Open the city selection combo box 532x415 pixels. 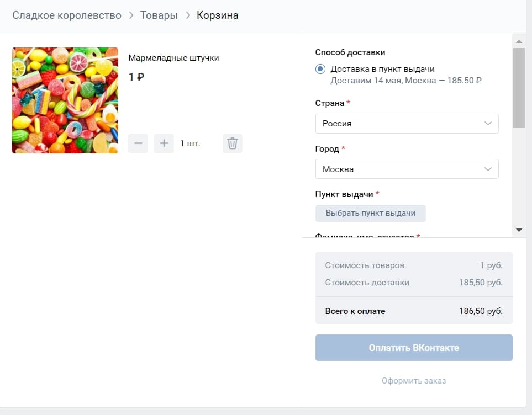click(x=407, y=169)
